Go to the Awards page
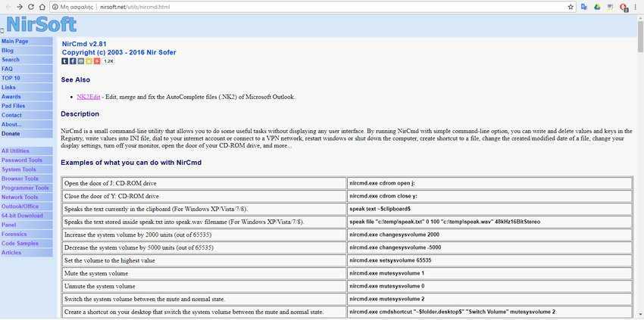The height and width of the screenshot is (320, 644). point(27,97)
